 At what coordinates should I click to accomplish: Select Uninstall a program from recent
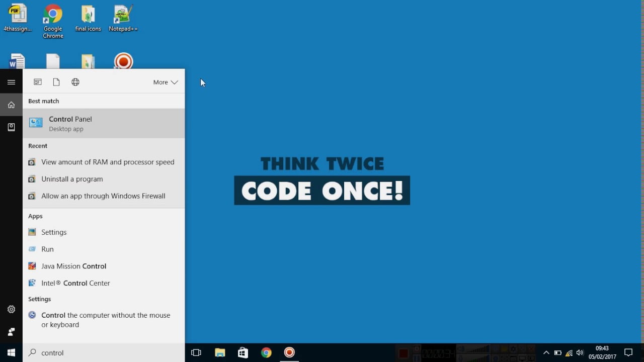coord(72,179)
